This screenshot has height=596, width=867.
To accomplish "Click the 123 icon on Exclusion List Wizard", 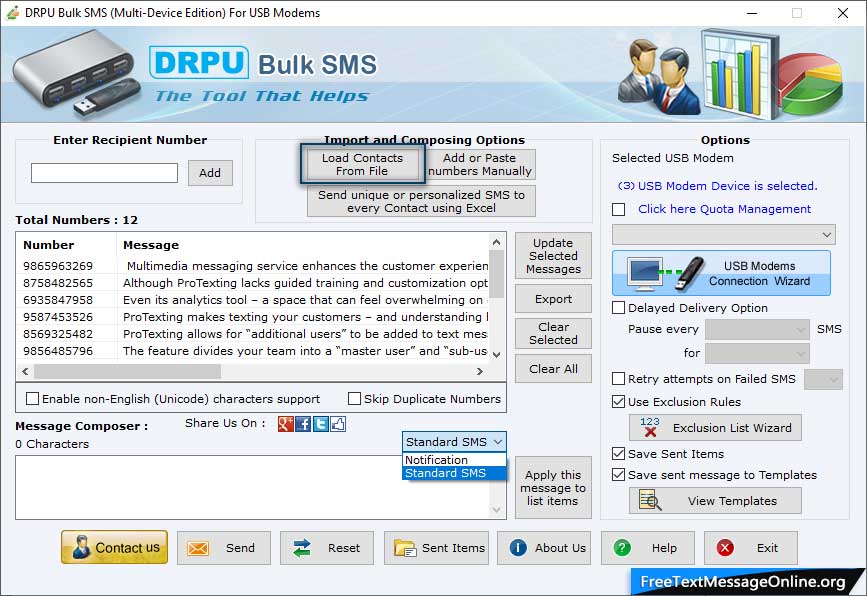I will click(650, 427).
